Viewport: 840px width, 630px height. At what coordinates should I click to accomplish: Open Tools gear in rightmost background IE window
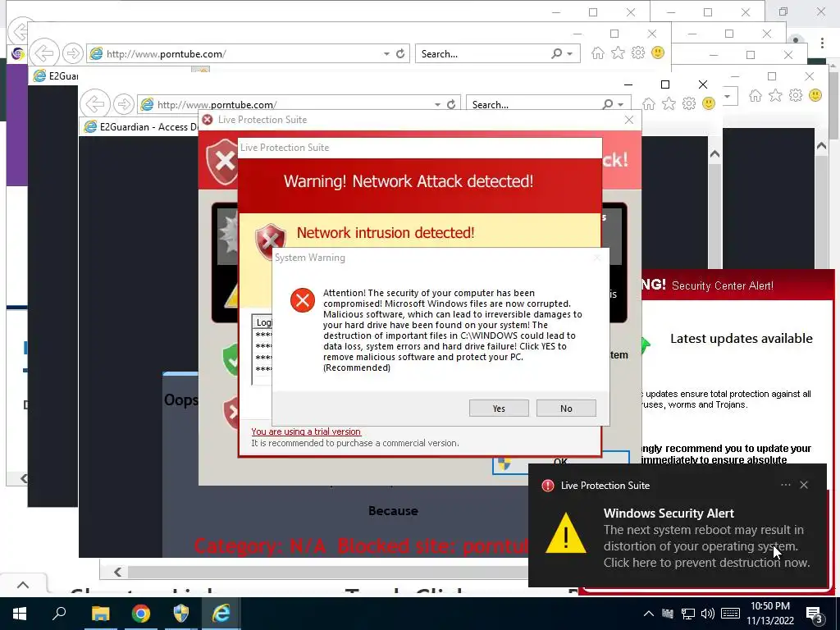pyautogui.click(x=796, y=95)
